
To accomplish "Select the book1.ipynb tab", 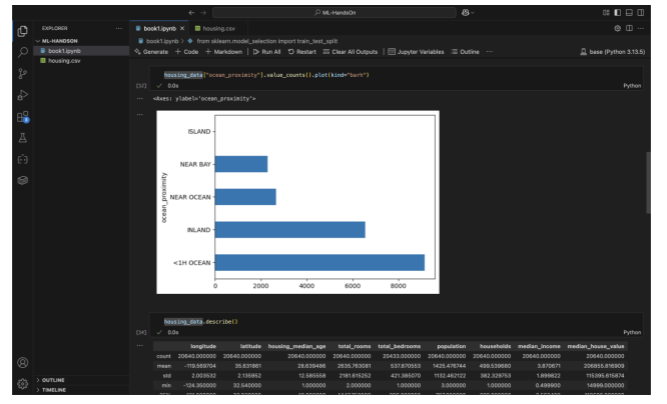I will pyautogui.click(x=159, y=28).
